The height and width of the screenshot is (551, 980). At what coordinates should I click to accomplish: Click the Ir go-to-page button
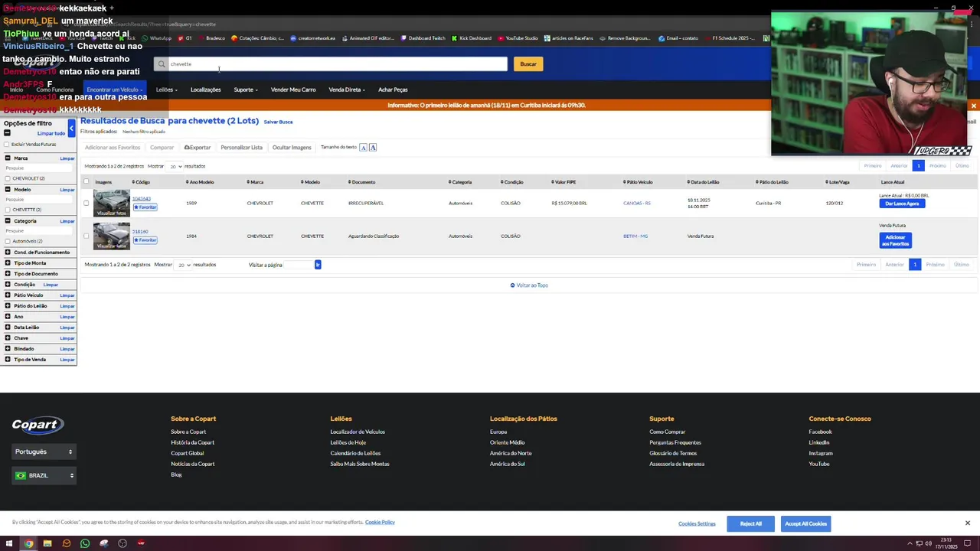[318, 265]
